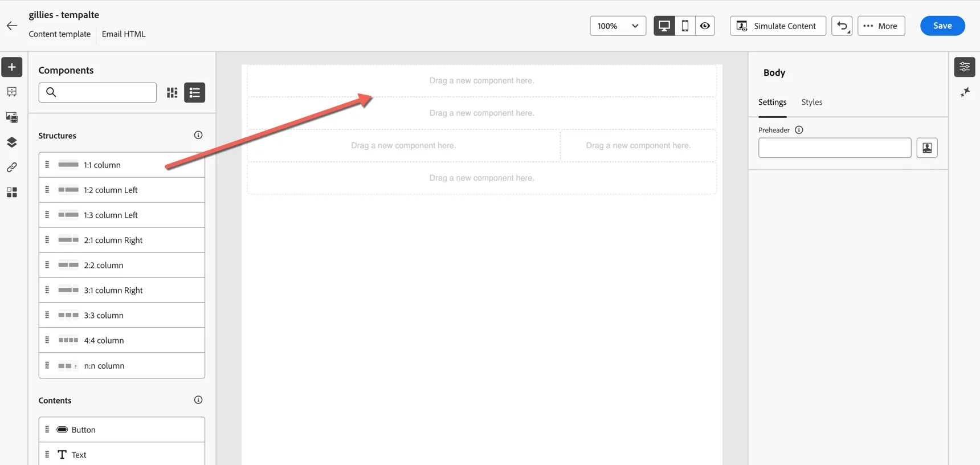
Task: Save the template
Action: 943,26
